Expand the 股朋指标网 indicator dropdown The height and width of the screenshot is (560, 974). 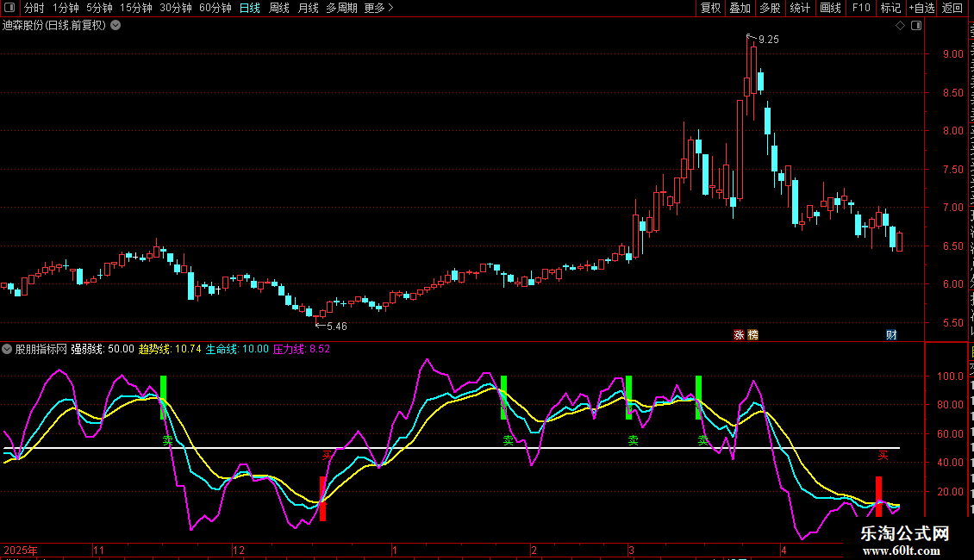coord(7,349)
